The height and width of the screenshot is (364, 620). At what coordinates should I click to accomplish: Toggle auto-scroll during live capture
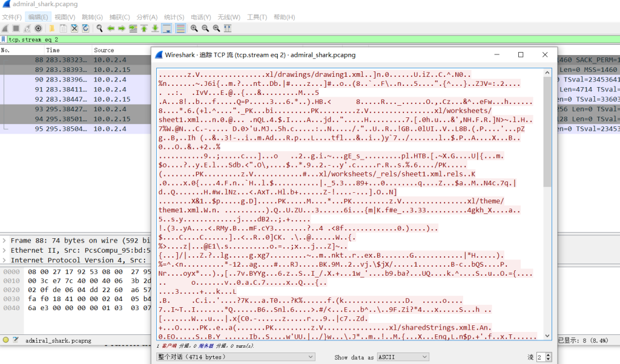tap(167, 28)
